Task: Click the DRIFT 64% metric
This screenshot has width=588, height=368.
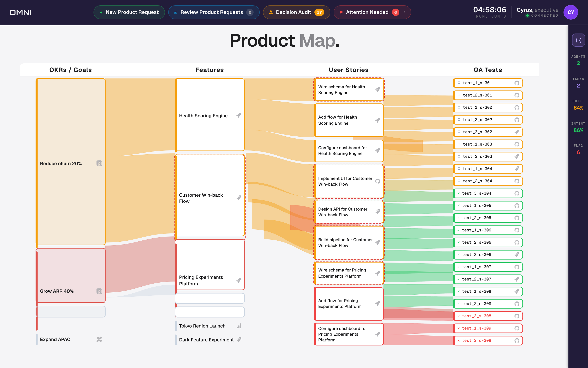Action: point(578,105)
